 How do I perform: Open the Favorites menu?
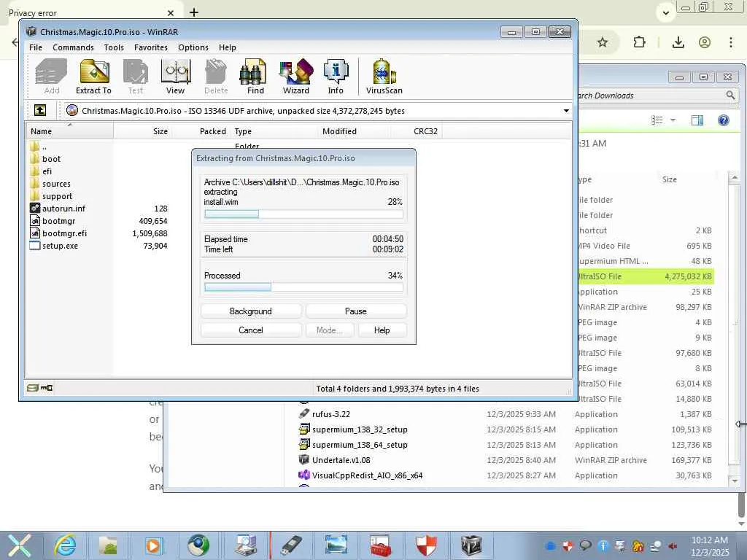(x=150, y=47)
